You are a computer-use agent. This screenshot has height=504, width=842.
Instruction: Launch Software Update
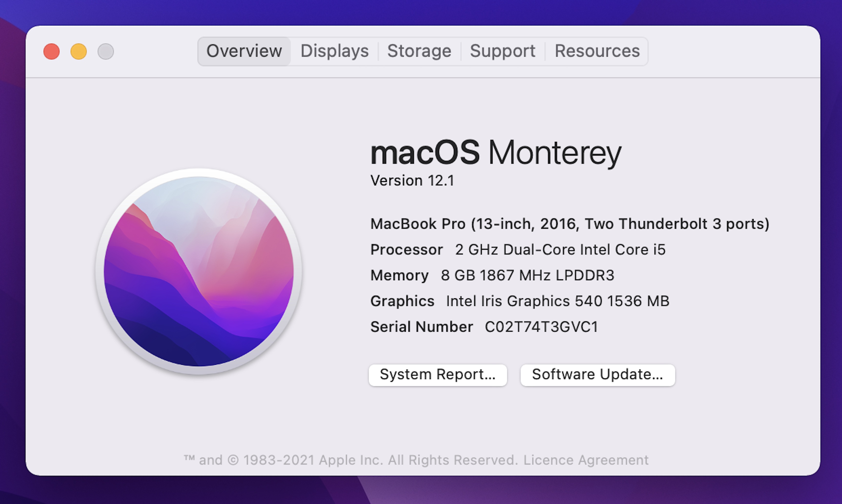coord(597,375)
